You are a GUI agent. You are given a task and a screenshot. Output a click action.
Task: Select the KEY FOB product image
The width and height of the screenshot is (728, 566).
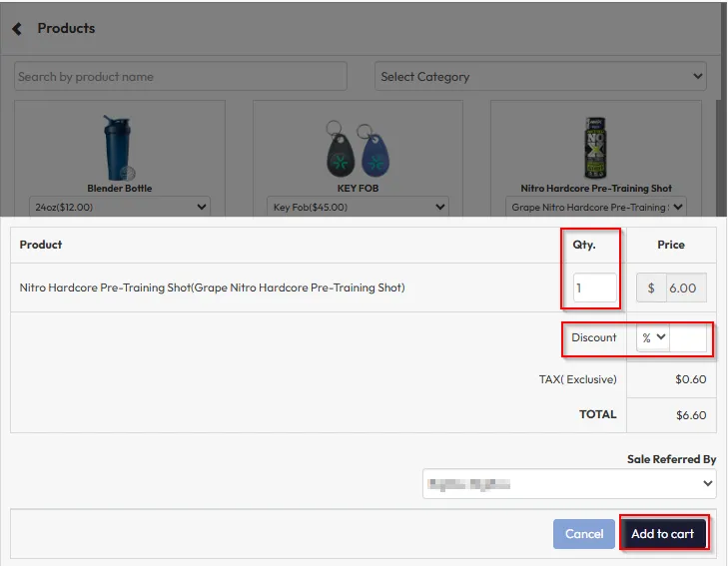pos(358,149)
